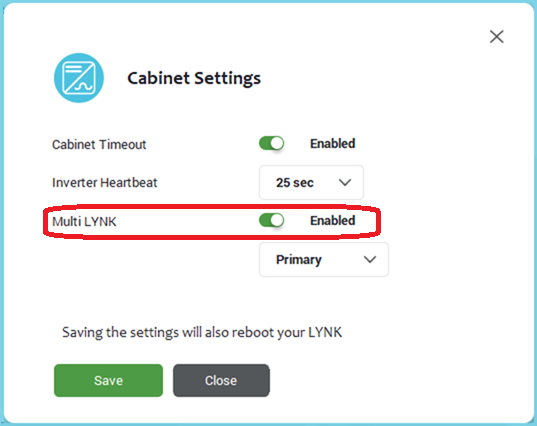537x426 pixels.
Task: Select the Cabinet Timeout label
Action: point(99,145)
